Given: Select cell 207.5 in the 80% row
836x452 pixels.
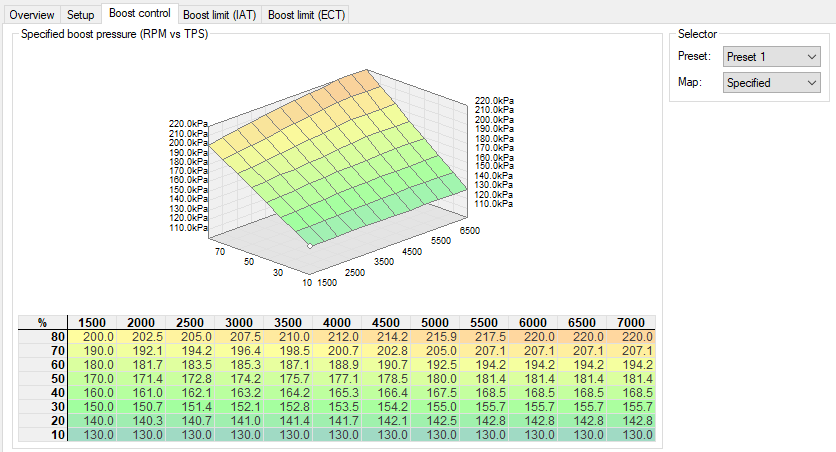Looking at the screenshot, I should 239,337.
